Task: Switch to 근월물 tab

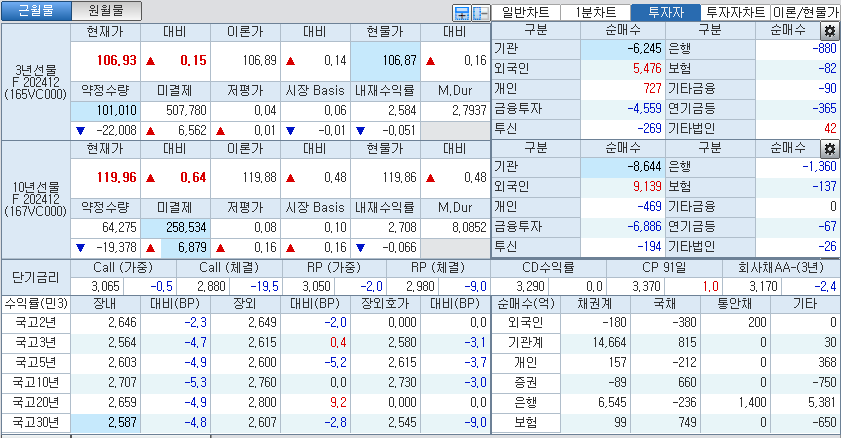Action: [x=36, y=11]
